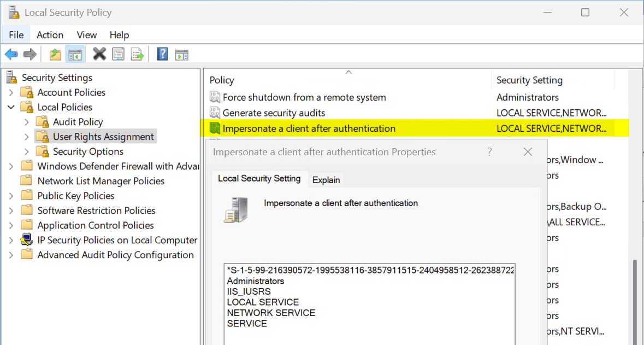Open Properties via toolbar icon

coord(118,54)
